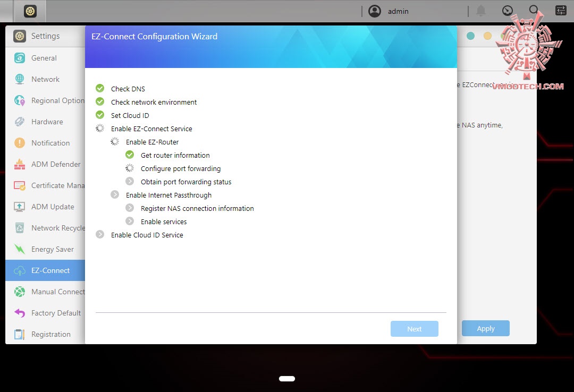Click the Factory Default arrow icon
Image resolution: width=574 pixels, height=392 pixels.
(x=20, y=313)
